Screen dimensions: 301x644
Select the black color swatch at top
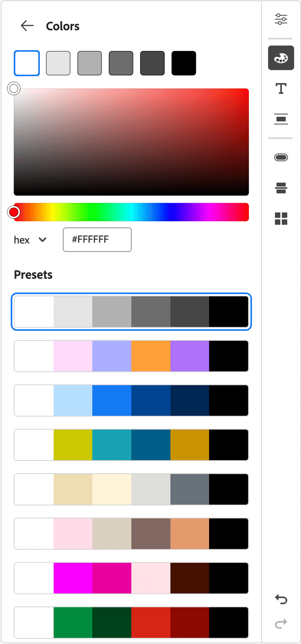184,63
